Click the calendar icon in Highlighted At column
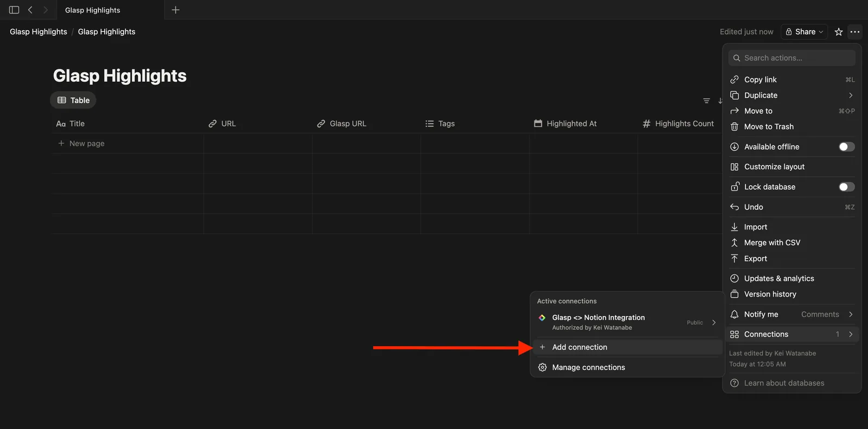868x429 pixels. 538,124
